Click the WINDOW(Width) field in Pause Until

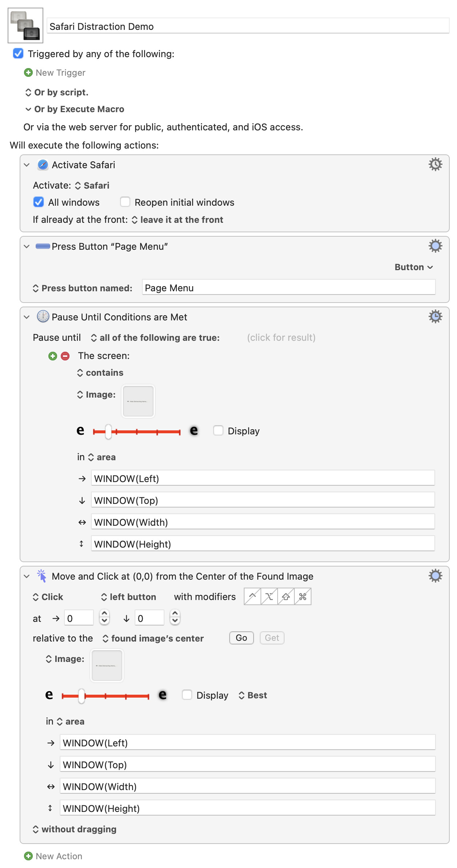pos(263,522)
